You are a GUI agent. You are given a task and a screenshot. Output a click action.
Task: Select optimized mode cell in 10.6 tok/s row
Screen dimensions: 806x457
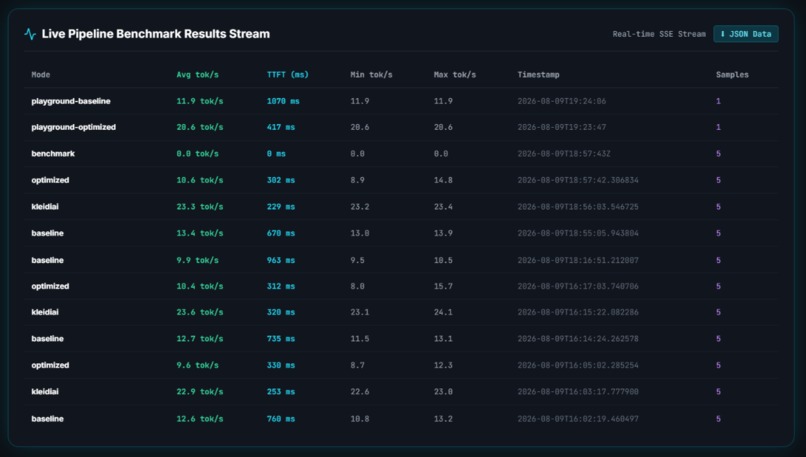(x=50, y=180)
